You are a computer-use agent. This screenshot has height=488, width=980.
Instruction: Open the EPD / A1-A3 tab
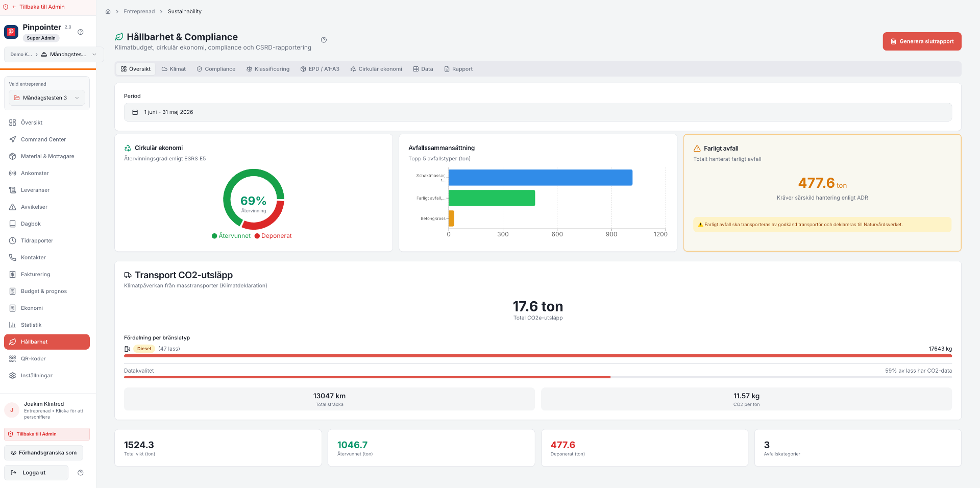click(320, 69)
